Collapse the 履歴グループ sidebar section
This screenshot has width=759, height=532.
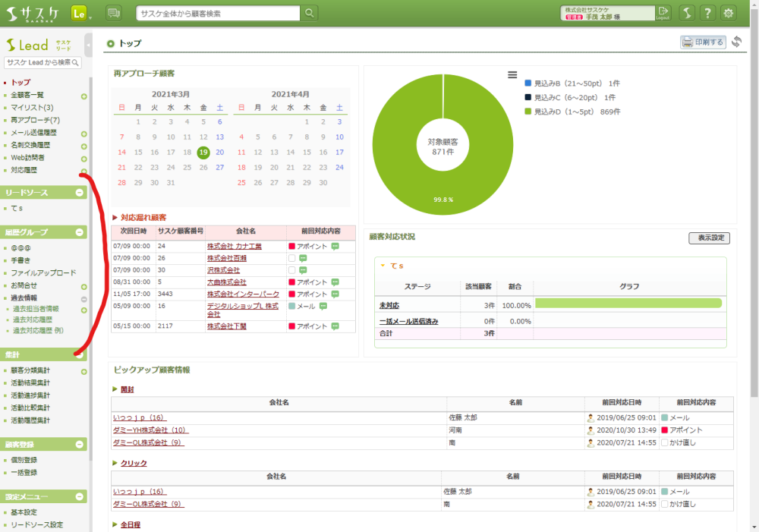[x=80, y=232]
